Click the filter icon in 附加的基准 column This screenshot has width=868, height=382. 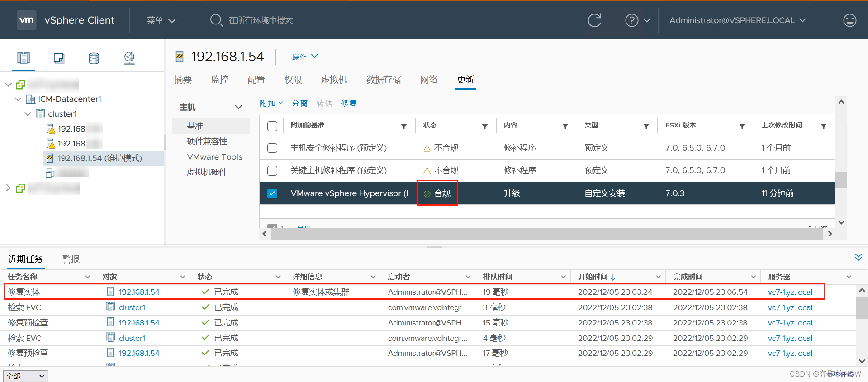tap(404, 127)
